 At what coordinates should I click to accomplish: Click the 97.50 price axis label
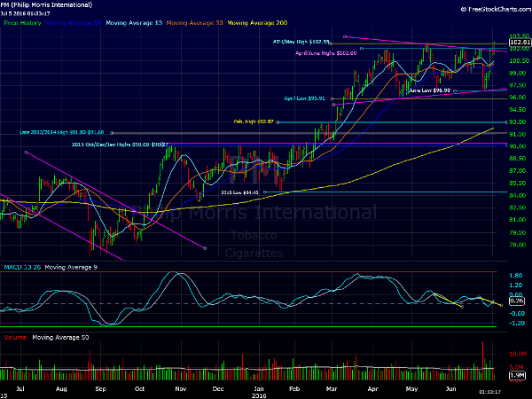[x=518, y=85]
